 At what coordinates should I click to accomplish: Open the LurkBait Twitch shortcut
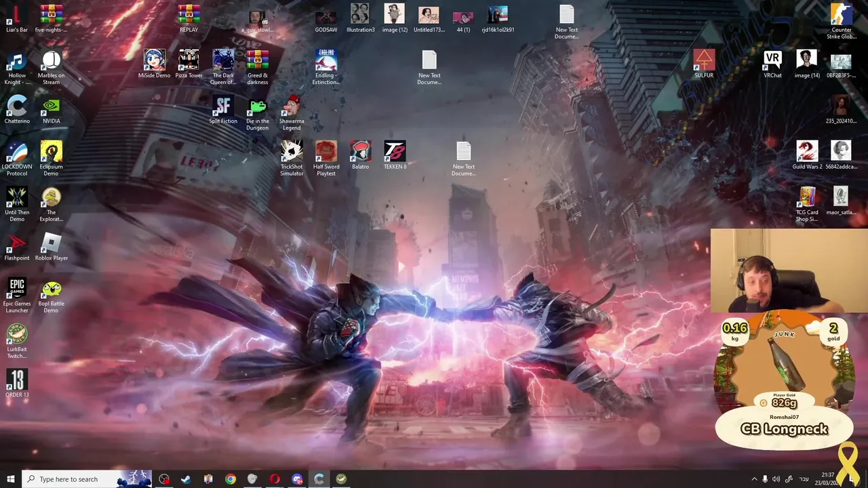tap(17, 341)
